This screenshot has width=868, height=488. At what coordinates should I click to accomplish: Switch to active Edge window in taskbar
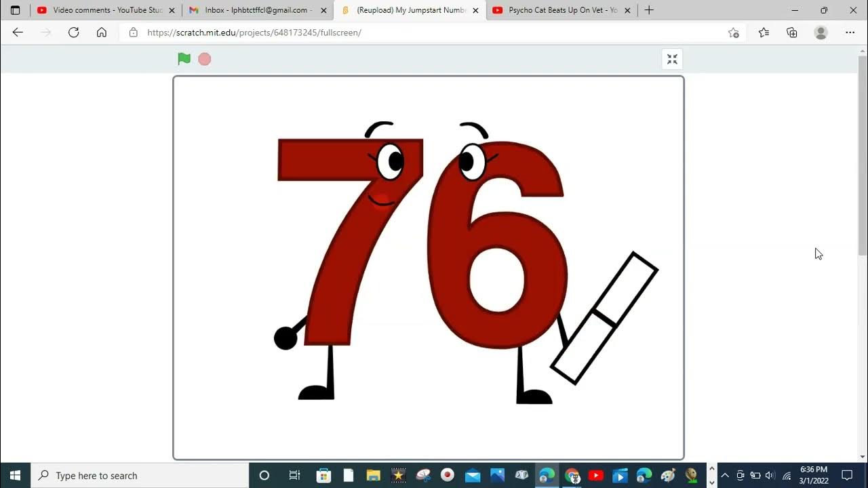coord(547,475)
